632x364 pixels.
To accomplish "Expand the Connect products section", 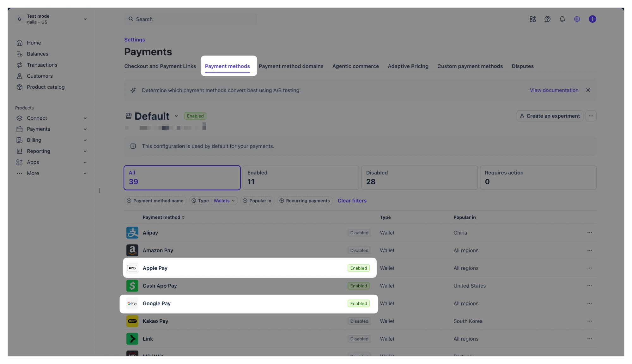I will [x=85, y=118].
